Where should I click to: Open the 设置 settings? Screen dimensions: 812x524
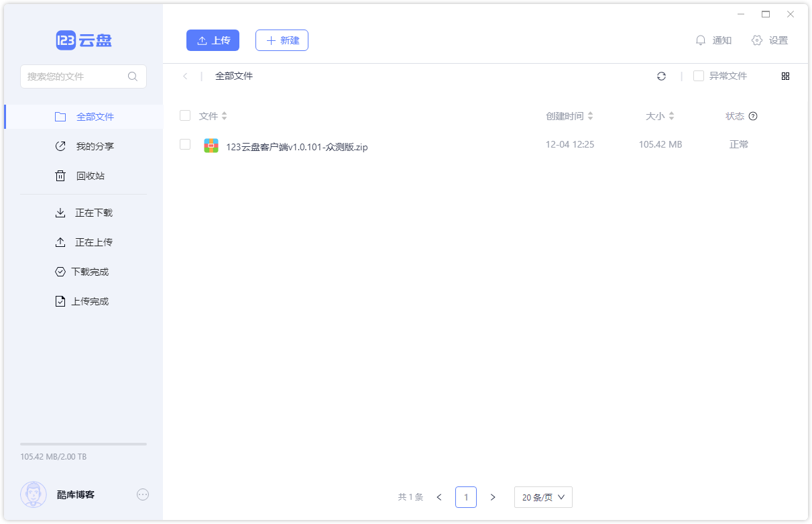(x=770, y=40)
